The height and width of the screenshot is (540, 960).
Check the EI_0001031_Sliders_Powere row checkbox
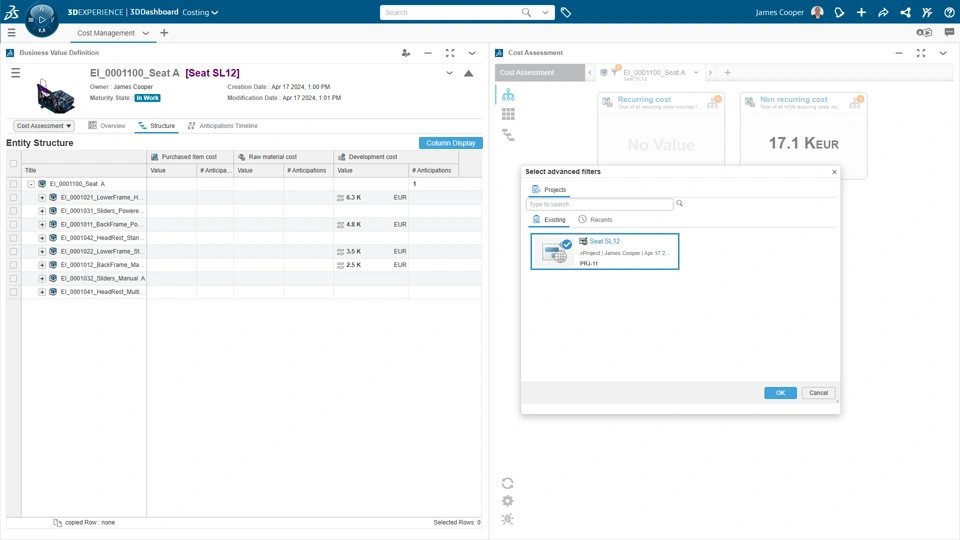[x=13, y=211]
